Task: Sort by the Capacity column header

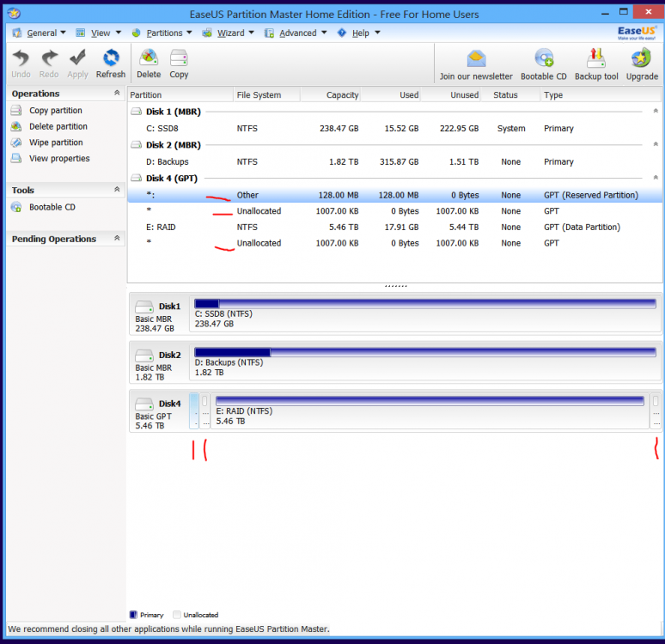Action: [x=331, y=95]
